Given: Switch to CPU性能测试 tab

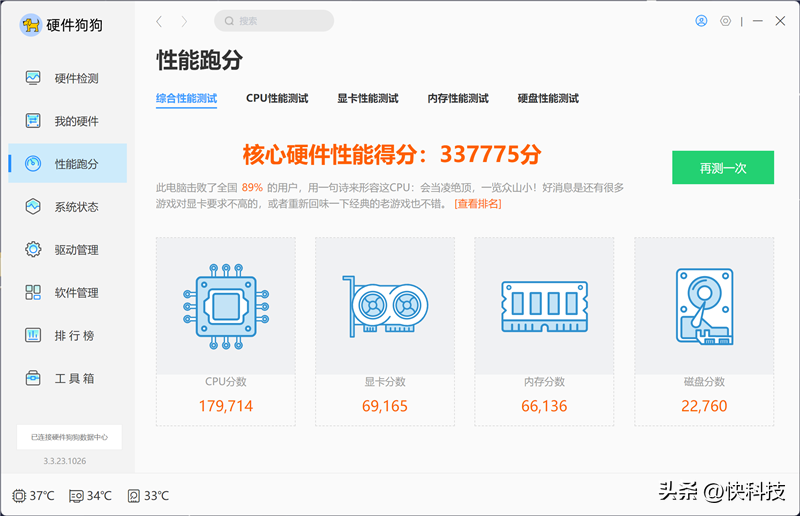Looking at the screenshot, I should click(277, 99).
